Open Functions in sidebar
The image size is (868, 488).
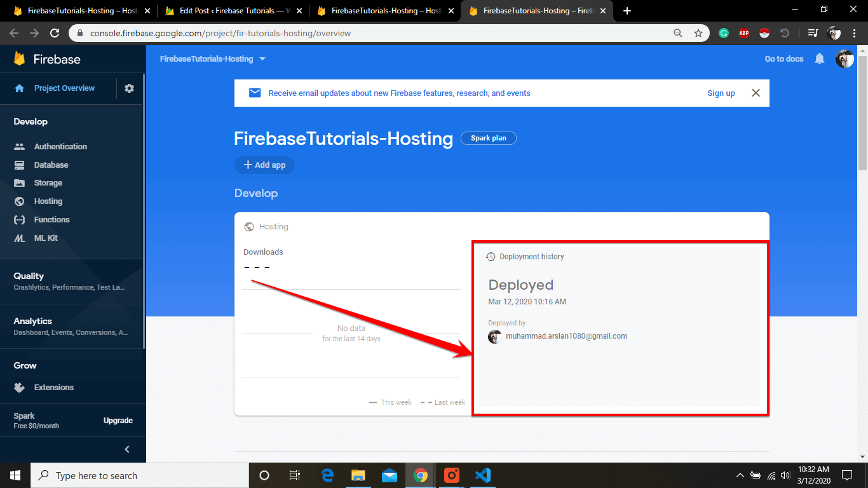pyautogui.click(x=52, y=220)
